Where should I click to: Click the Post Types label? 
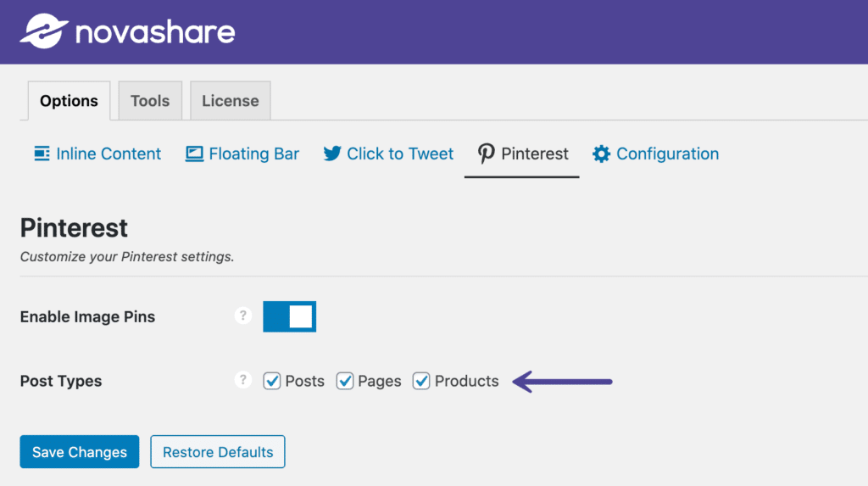[61, 382]
